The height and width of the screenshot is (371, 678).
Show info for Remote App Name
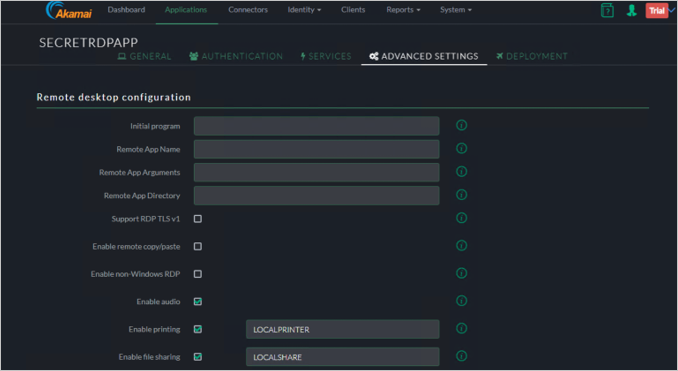tap(461, 148)
